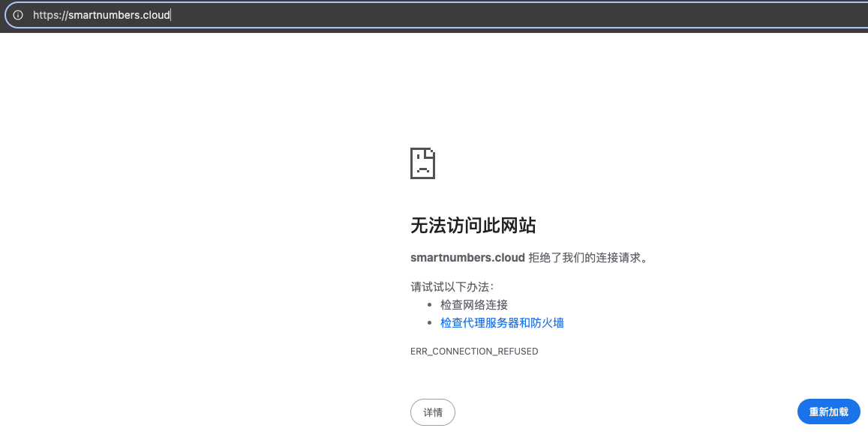Click the 请试试以下办法 text line
Viewport: 868px width, 443px height.
pos(452,286)
